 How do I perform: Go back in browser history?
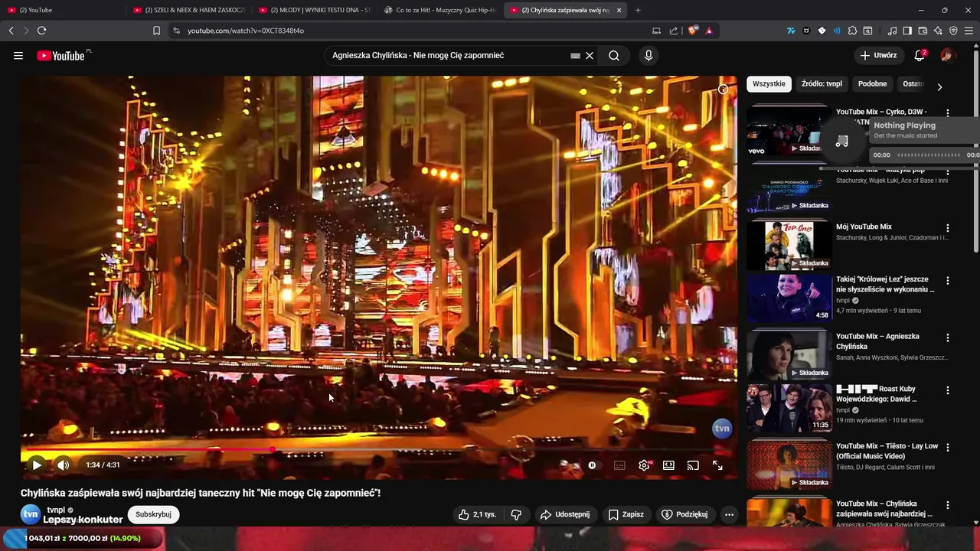coord(11,31)
